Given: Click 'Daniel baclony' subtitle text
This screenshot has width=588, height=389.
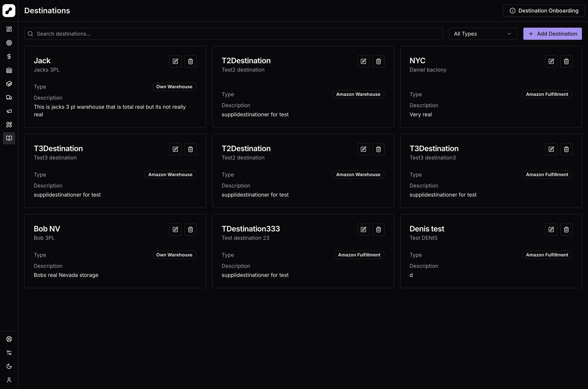Looking at the screenshot, I should 428,70.
